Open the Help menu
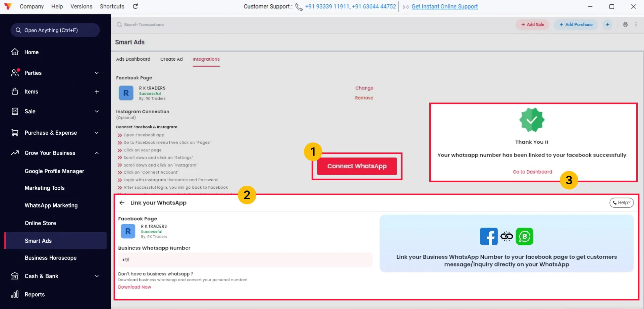The width and height of the screenshot is (644, 309). point(57,6)
